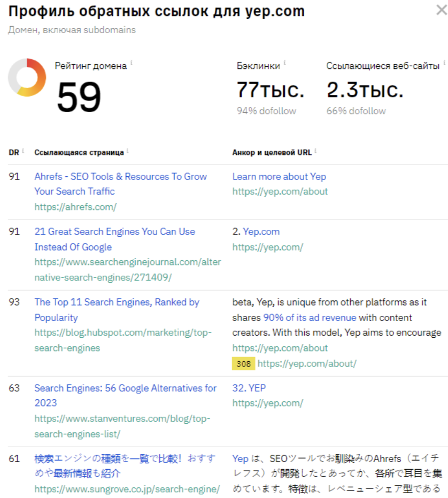Click the DR value 91 in the Ahrefs row
448x498 pixels.
[14, 176]
